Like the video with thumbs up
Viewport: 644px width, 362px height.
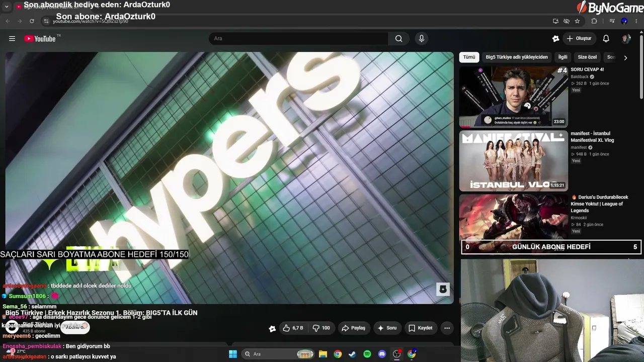293,328
